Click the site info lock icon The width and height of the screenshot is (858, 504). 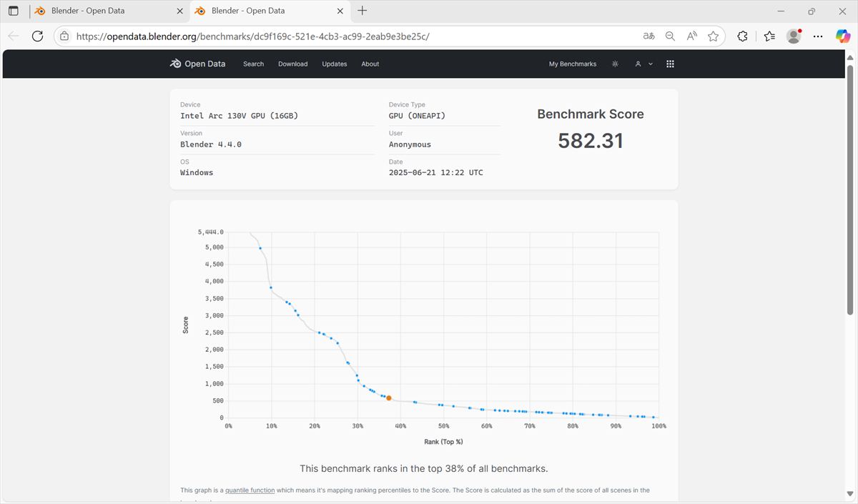64,36
